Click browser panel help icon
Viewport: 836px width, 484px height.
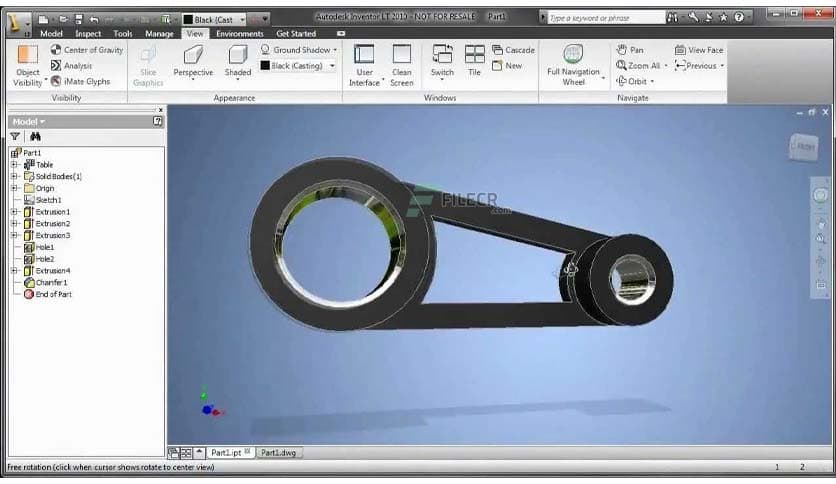click(157, 121)
